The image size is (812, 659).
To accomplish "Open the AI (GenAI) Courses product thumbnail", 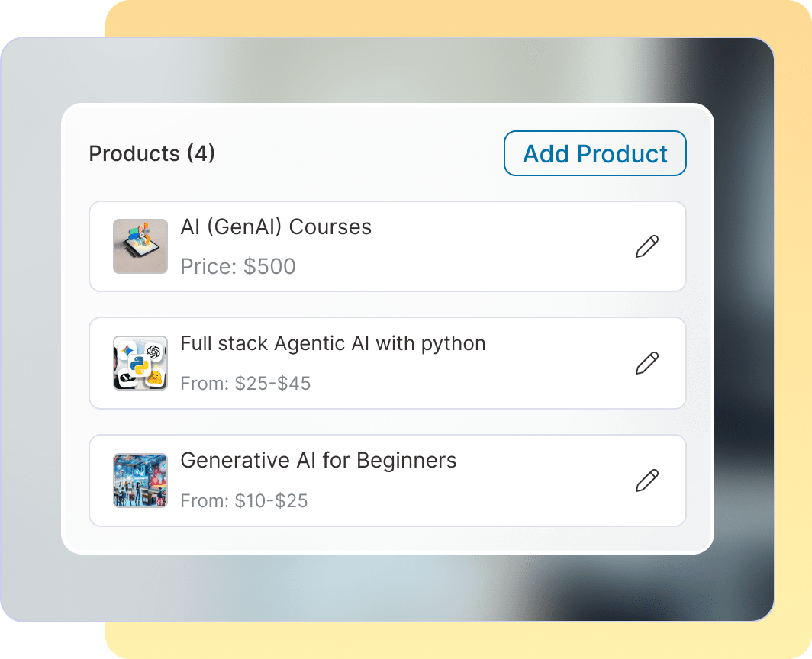I will click(x=140, y=246).
